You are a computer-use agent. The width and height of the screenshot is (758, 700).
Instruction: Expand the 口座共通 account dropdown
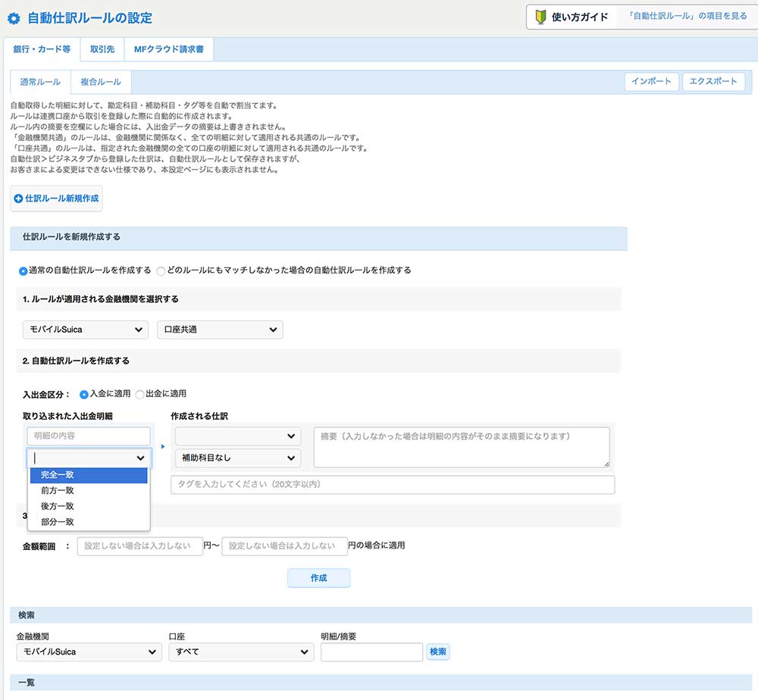click(220, 330)
